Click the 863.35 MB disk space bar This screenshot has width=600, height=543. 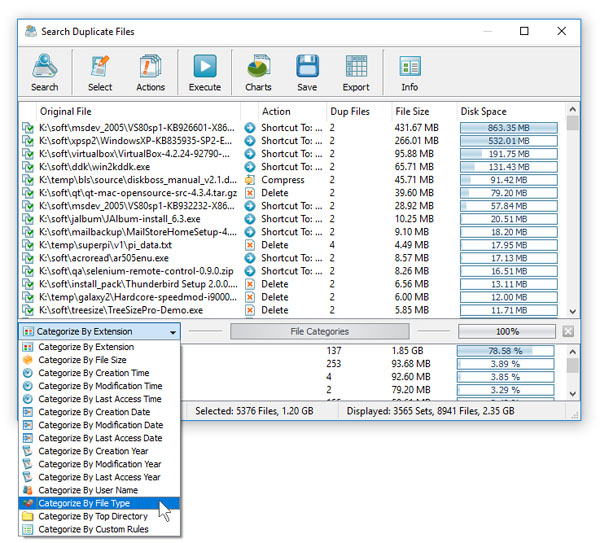click(x=509, y=128)
